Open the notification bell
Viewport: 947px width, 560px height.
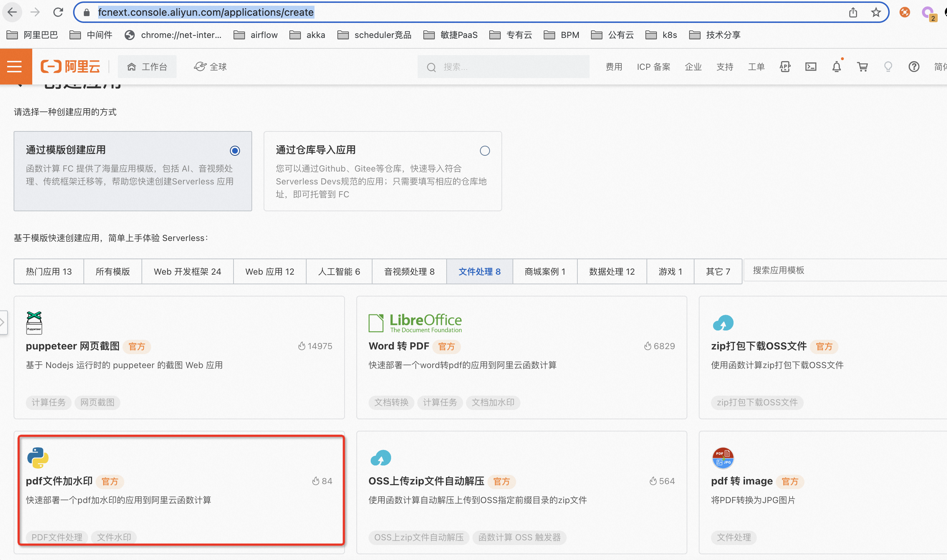(836, 66)
